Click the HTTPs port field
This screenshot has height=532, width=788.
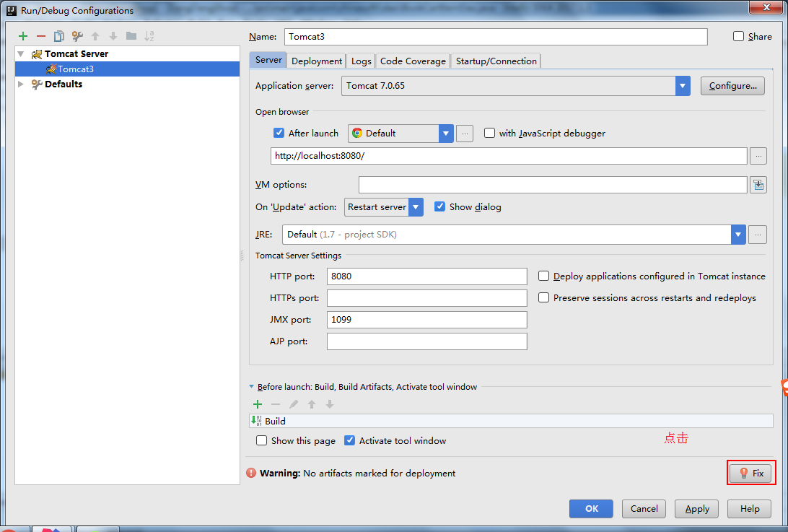click(427, 297)
